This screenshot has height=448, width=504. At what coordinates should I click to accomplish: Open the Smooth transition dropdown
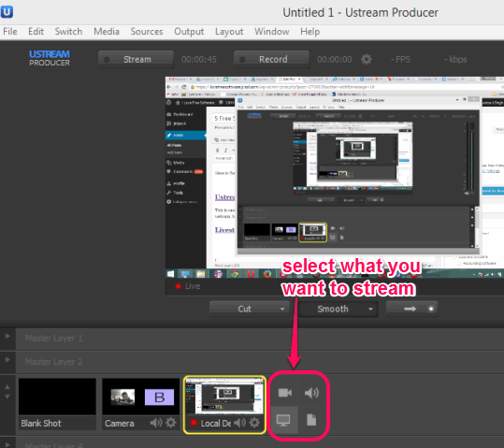click(x=338, y=309)
